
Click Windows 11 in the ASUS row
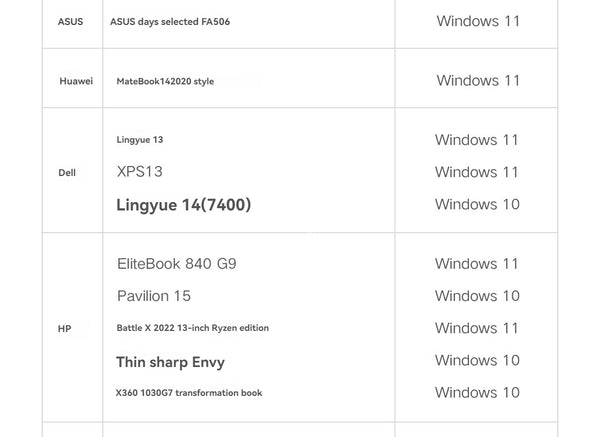478,21
